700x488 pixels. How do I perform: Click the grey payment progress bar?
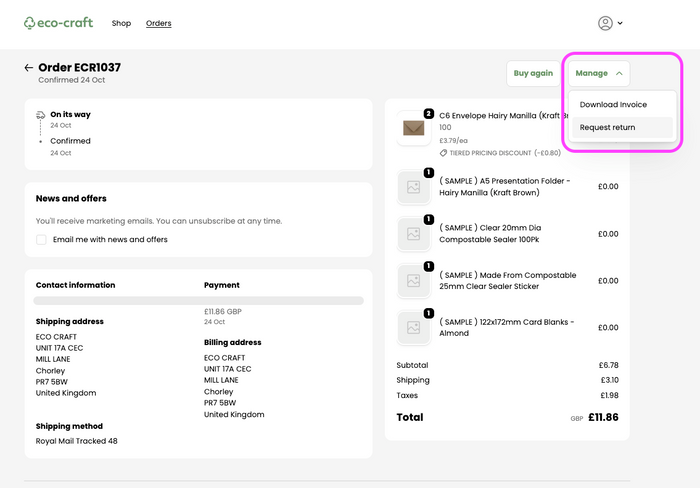pos(198,300)
